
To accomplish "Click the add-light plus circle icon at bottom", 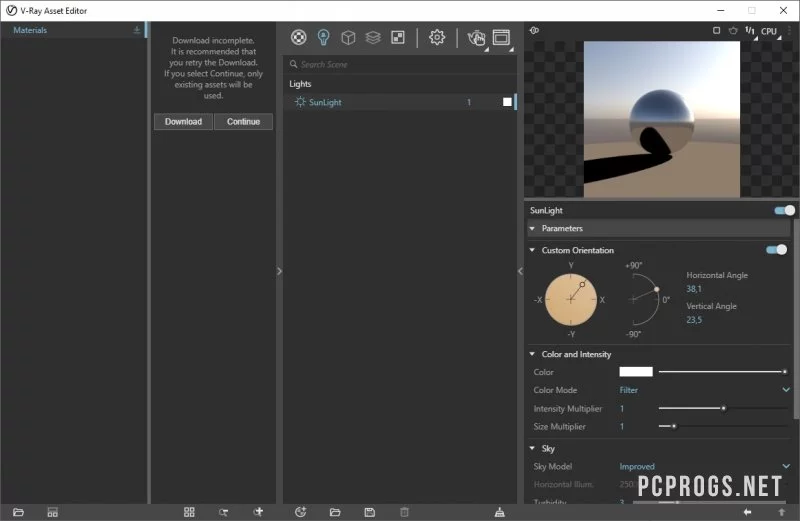I will pyautogui.click(x=301, y=512).
